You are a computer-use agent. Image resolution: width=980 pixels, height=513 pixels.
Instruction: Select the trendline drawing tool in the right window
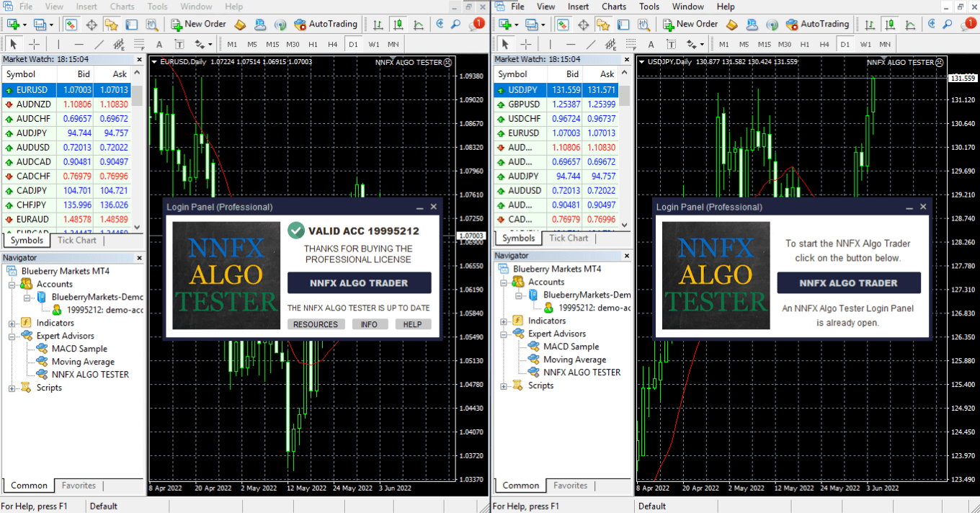coord(591,44)
